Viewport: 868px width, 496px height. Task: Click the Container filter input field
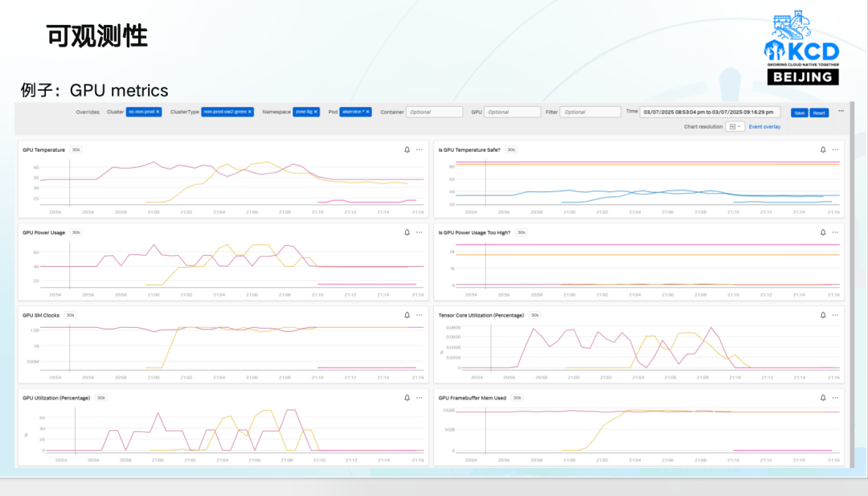click(434, 113)
